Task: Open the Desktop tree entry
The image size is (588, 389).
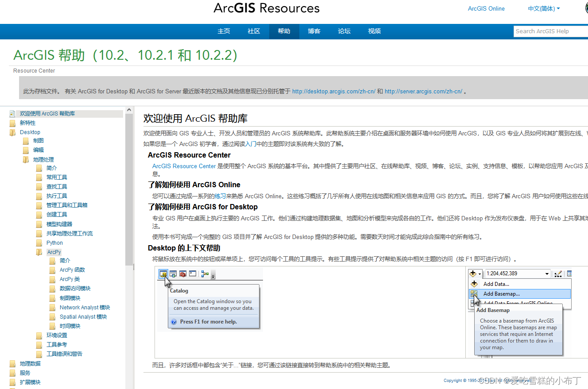Action: (x=30, y=132)
